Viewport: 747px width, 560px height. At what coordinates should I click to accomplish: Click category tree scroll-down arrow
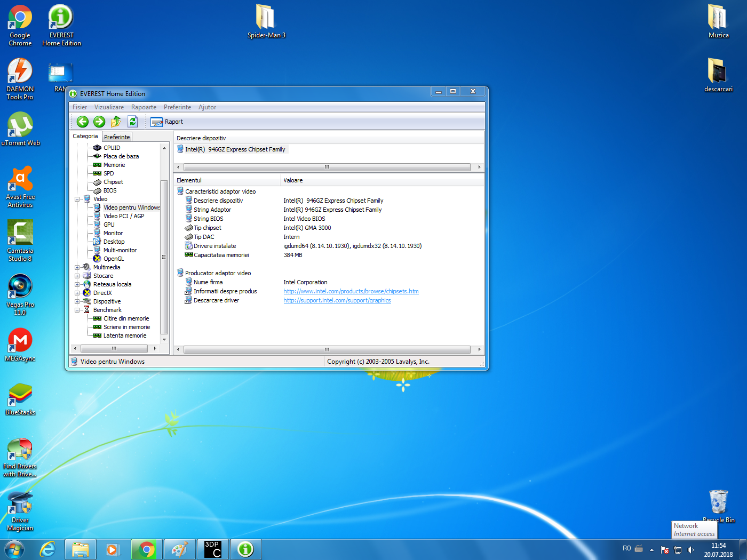(164, 339)
